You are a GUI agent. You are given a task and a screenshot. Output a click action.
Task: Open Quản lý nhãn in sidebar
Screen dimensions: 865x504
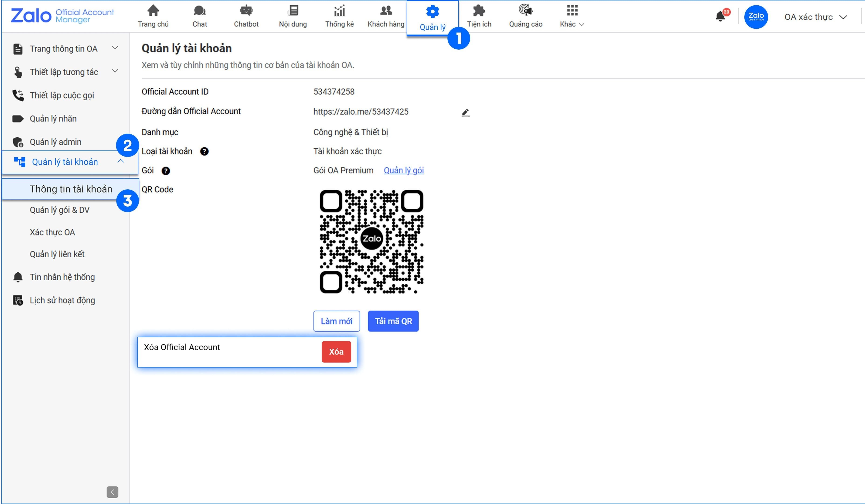click(53, 119)
